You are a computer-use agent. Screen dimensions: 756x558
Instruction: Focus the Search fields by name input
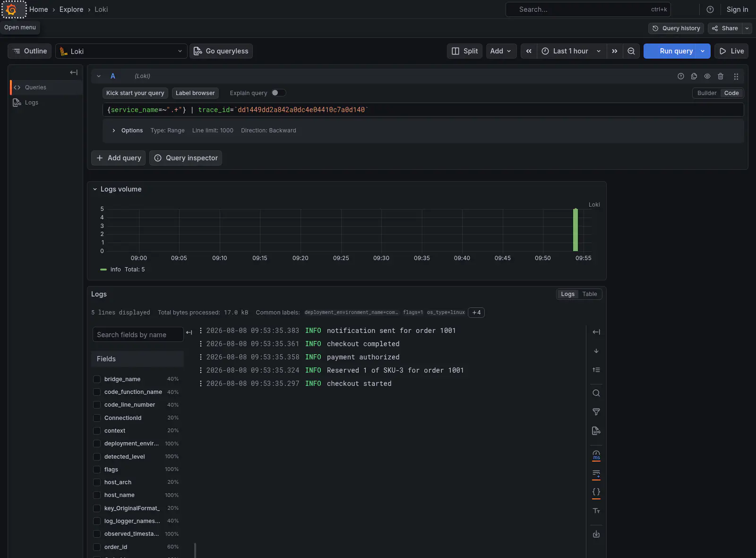[138, 335]
